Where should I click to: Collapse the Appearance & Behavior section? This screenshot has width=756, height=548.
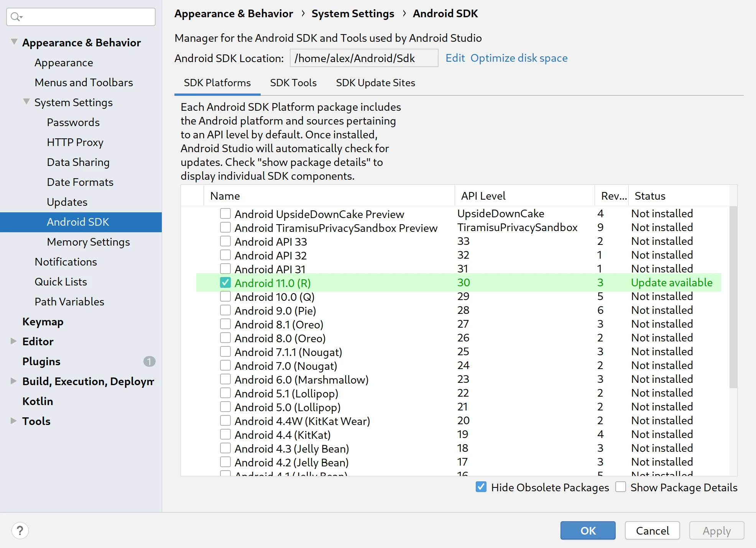pos(14,42)
